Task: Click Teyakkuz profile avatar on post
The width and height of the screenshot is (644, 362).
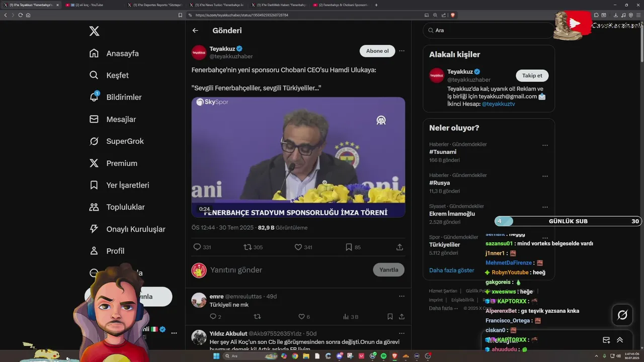Action: coord(199,52)
